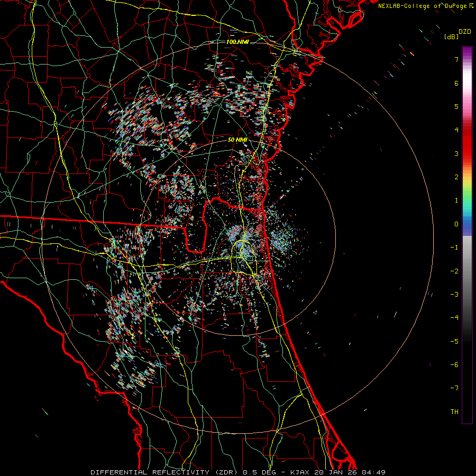Screen dimensions: 476x476
Task: Click the 6 value on color scale
Action: coord(456,83)
